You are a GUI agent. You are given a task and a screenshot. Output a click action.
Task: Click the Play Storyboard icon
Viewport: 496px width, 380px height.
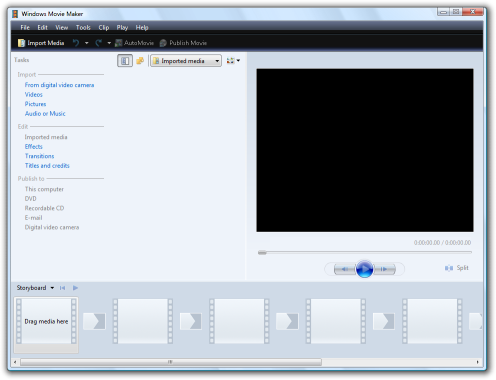click(75, 288)
